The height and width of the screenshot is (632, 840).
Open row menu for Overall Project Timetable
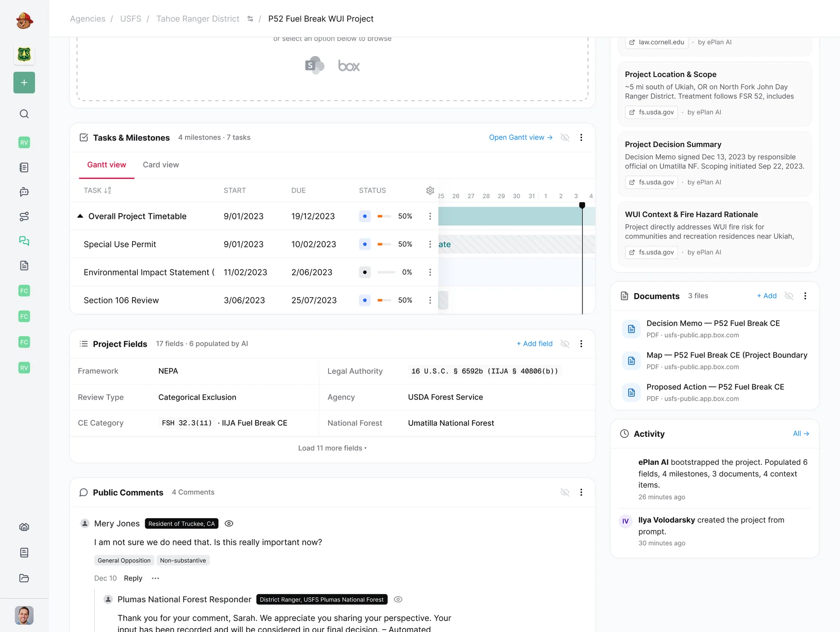pos(430,216)
